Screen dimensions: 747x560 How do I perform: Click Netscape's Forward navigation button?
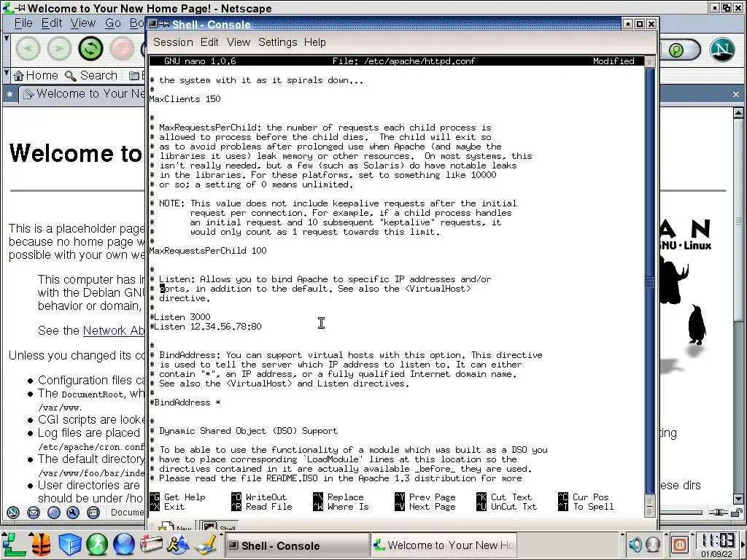click(59, 49)
